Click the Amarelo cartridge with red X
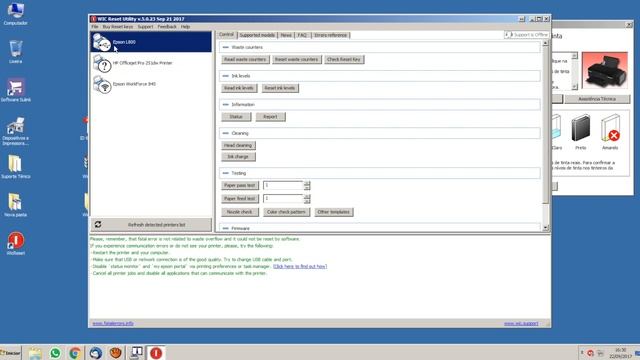The width and height of the screenshot is (640, 360). pos(610,128)
